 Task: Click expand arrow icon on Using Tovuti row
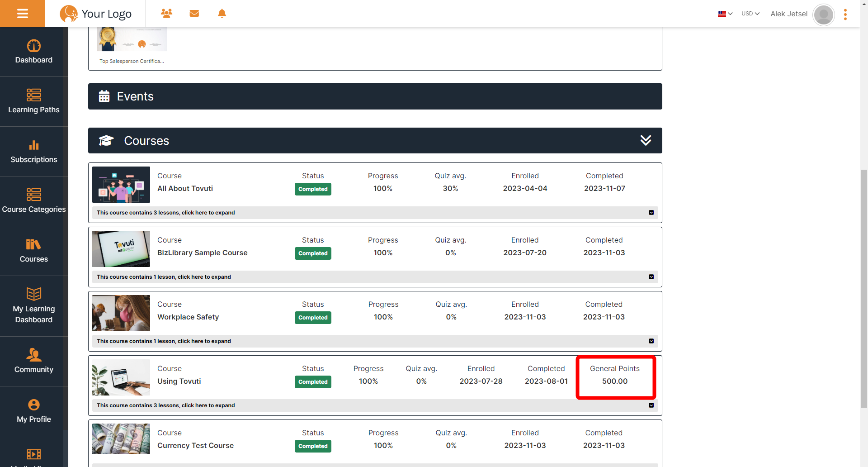[x=651, y=405]
